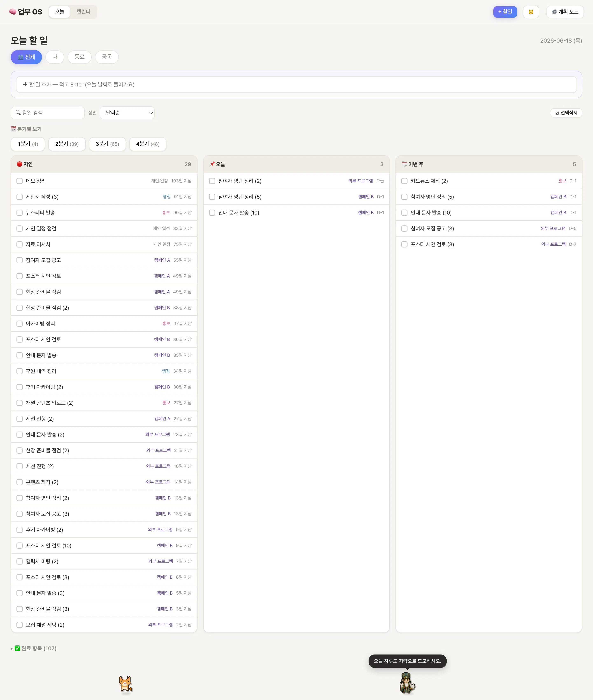
Task: Click the 채널 콘텐츠 업로드 (2) task title
Action: (50, 402)
